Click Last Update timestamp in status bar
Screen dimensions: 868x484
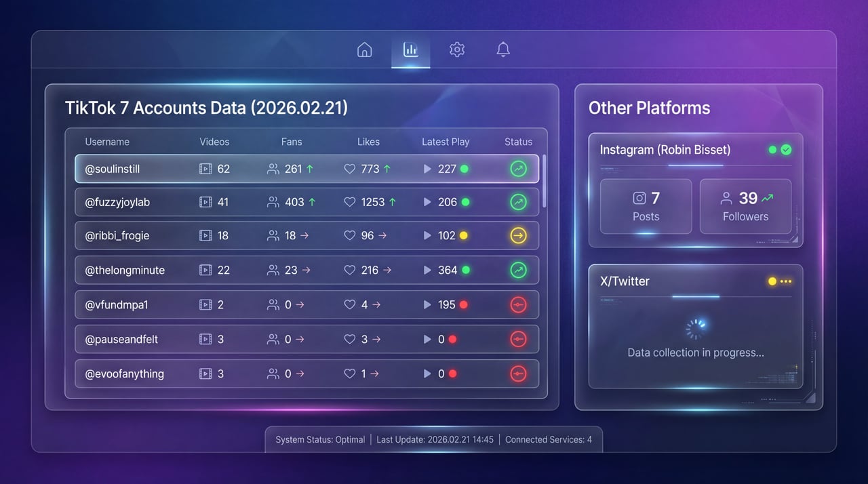435,439
